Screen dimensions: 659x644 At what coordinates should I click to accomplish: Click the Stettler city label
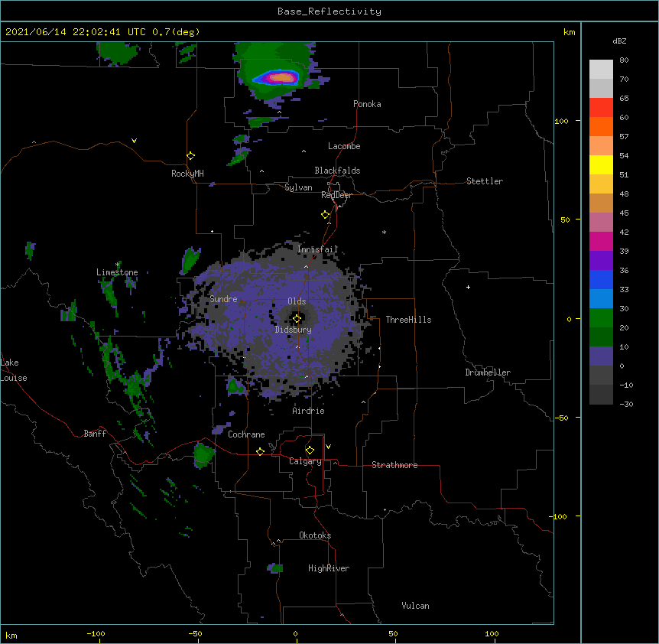click(485, 181)
